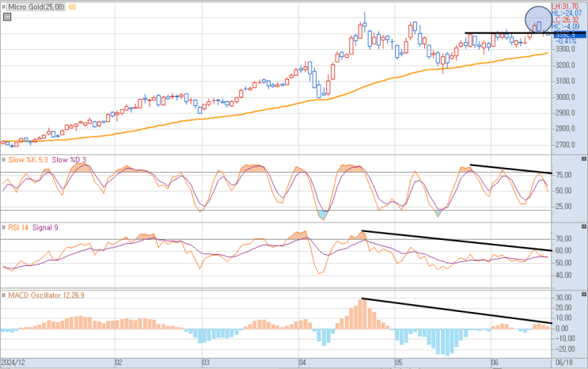The height and width of the screenshot is (369, 588).
Task: Open the grid icon under the Micro Gold title
Action: [7, 17]
